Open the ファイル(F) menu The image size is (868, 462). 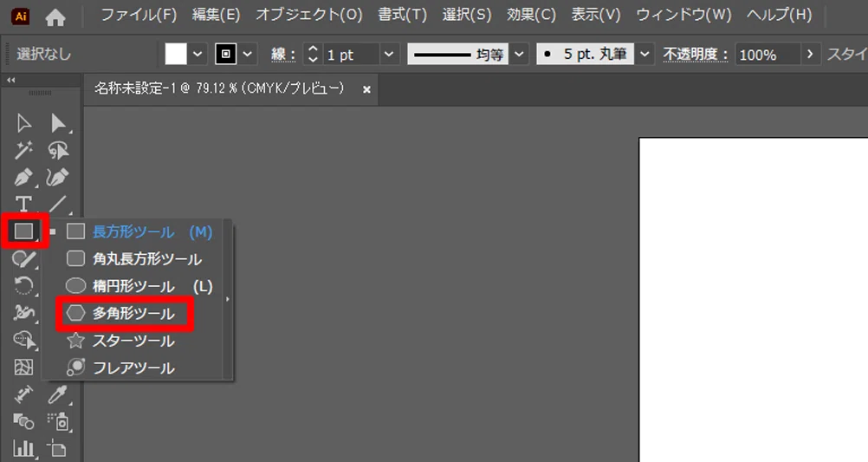139,15
